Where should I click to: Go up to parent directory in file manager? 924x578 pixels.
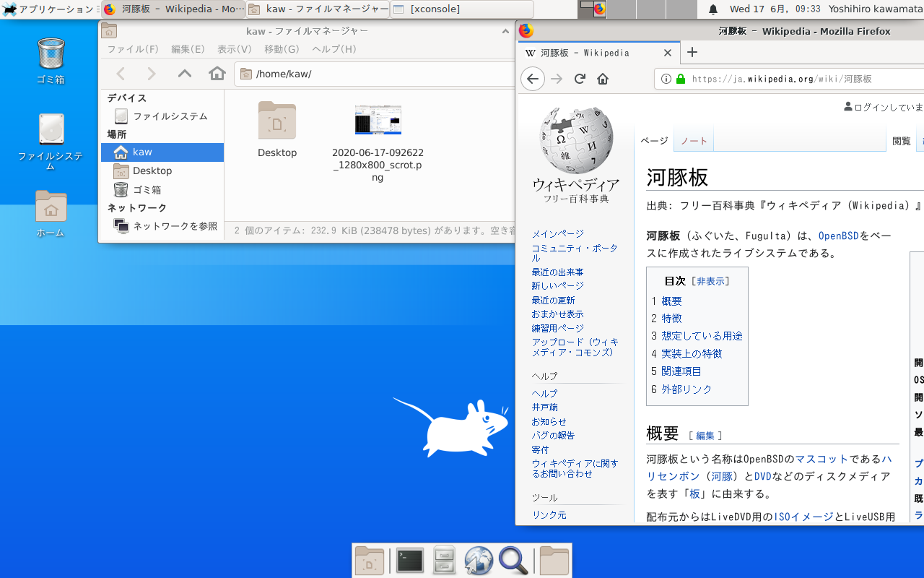point(185,74)
